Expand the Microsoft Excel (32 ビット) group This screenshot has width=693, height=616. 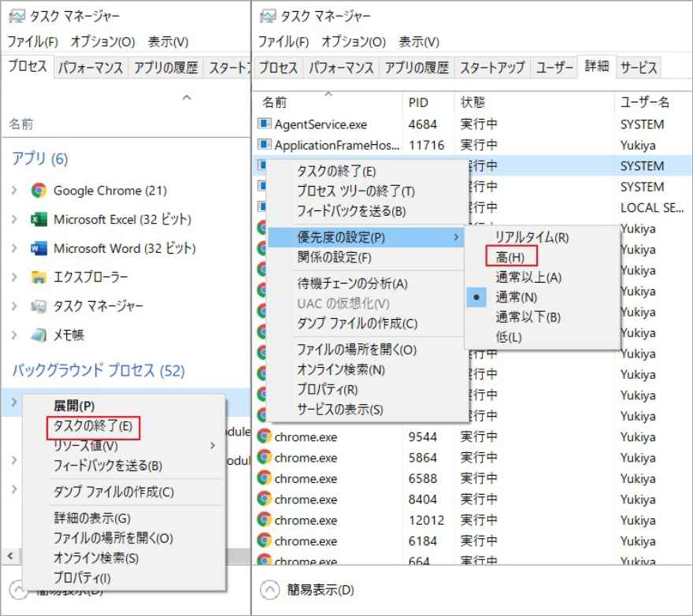[14, 219]
